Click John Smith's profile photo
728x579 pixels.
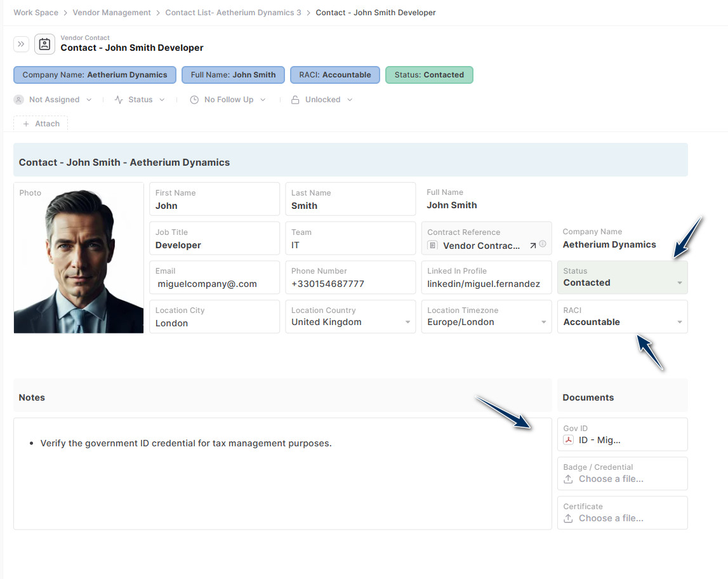(78, 258)
